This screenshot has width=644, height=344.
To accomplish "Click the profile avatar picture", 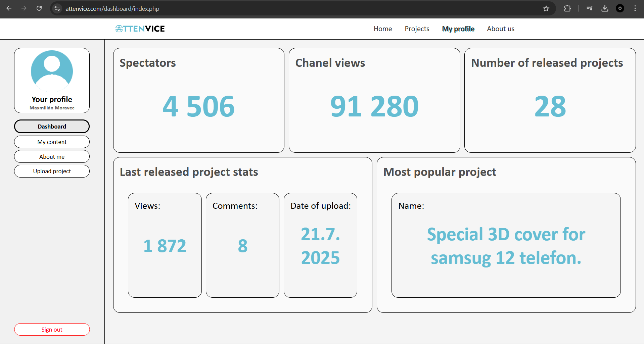I will pyautogui.click(x=52, y=71).
